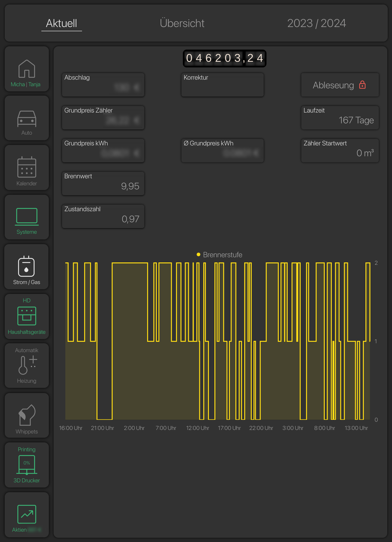Click the Abschlag field

coord(103,85)
